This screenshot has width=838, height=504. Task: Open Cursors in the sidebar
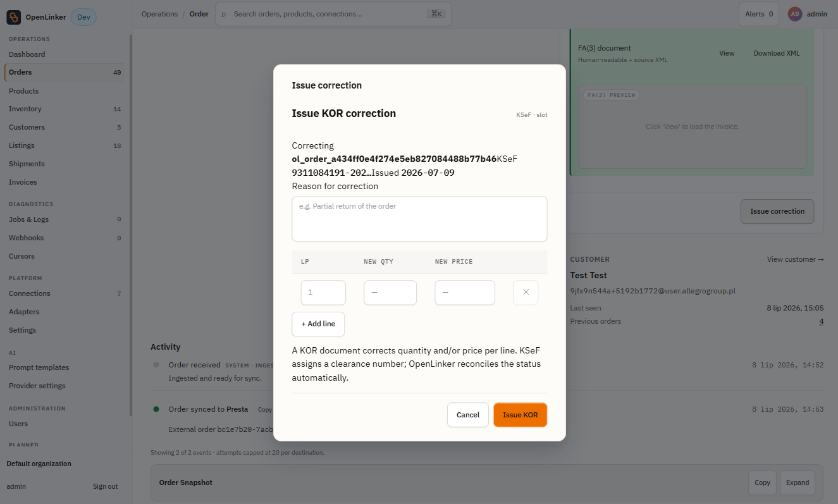tap(65, 256)
